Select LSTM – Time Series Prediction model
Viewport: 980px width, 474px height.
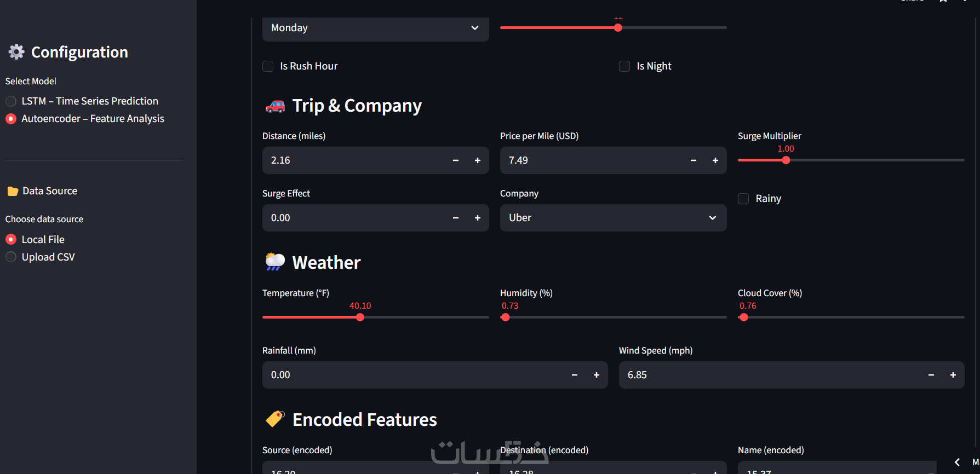tap(11, 101)
